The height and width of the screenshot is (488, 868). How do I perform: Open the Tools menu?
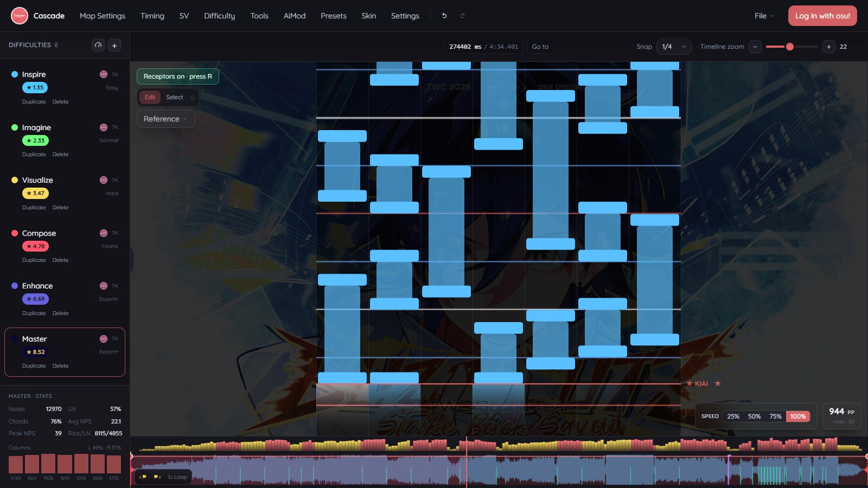point(259,16)
